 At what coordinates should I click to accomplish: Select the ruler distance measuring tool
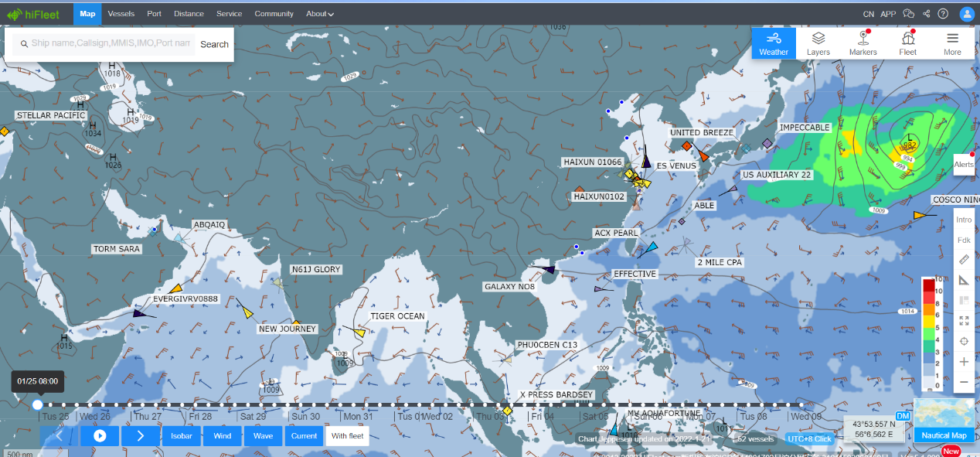(964, 260)
